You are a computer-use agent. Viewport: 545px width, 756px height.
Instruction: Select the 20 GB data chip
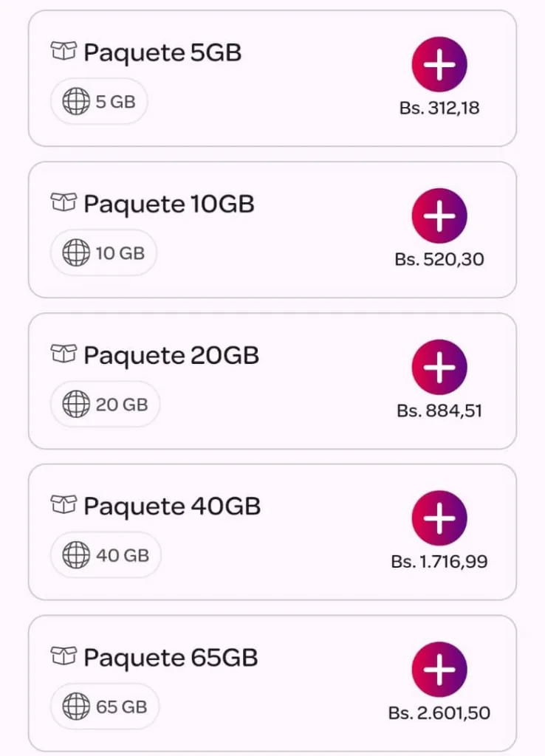point(105,405)
